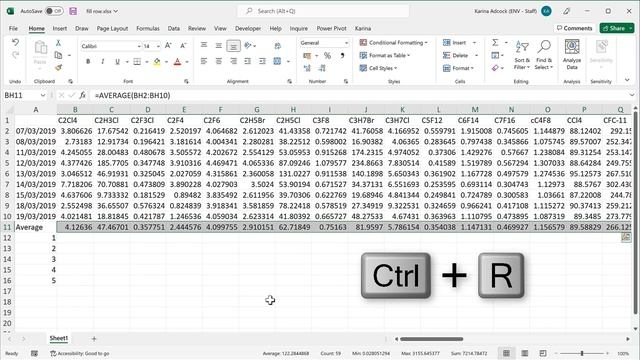Image resolution: width=640 pixels, height=360 pixels.
Task: Toggle Bold formatting
Action: [x=88, y=62]
